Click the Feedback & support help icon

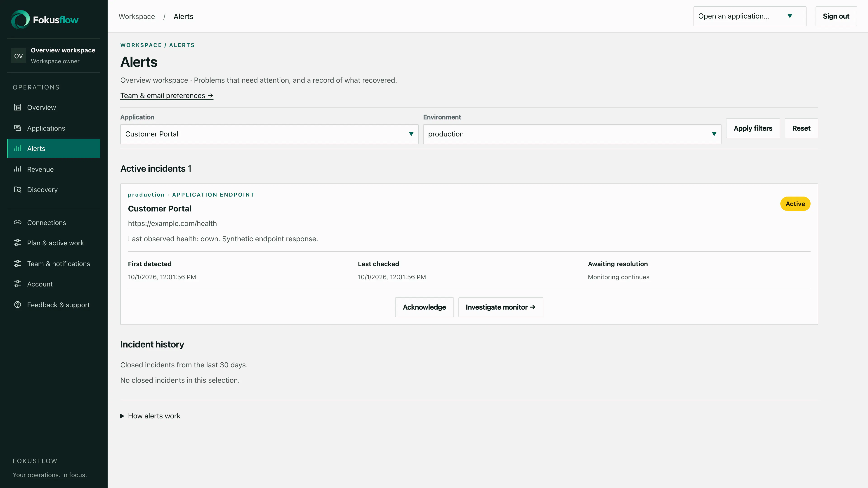point(18,305)
